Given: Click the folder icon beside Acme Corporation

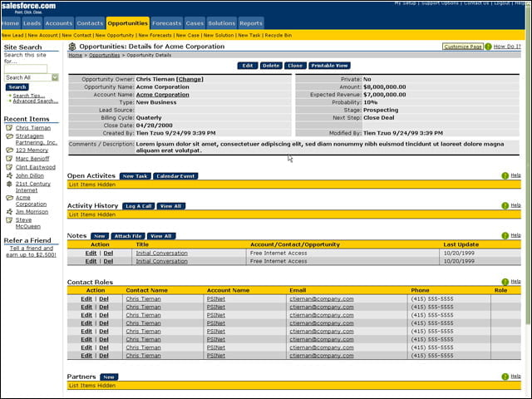Looking at the screenshot, I should pos(9,198).
